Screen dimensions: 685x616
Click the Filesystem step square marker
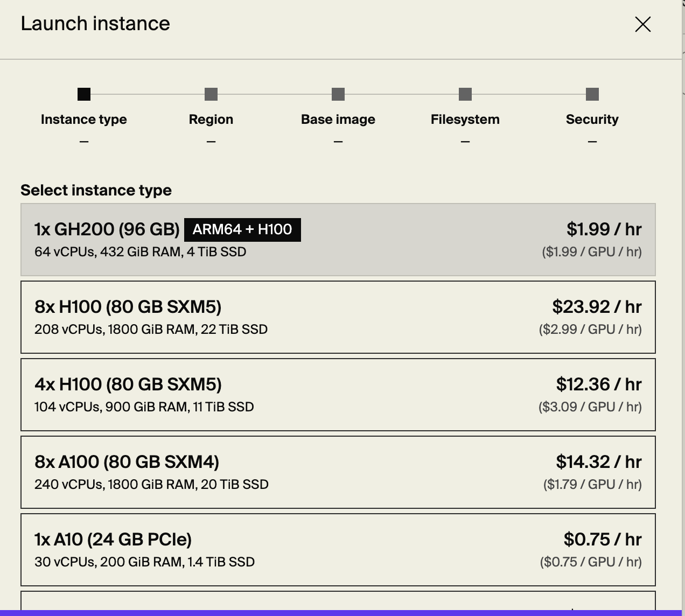(x=465, y=94)
